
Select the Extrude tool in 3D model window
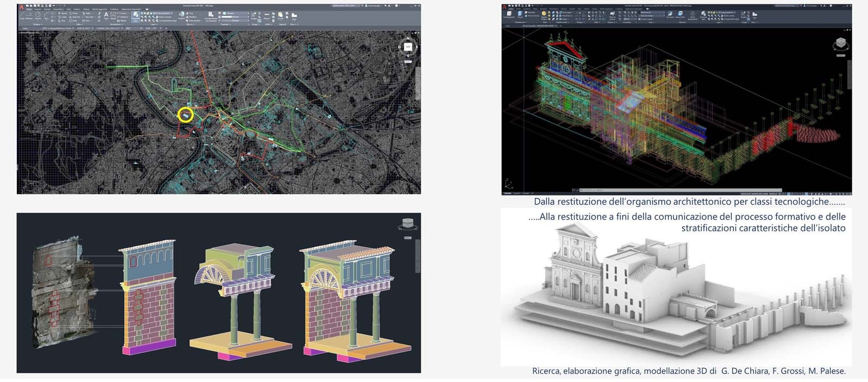(x=520, y=15)
